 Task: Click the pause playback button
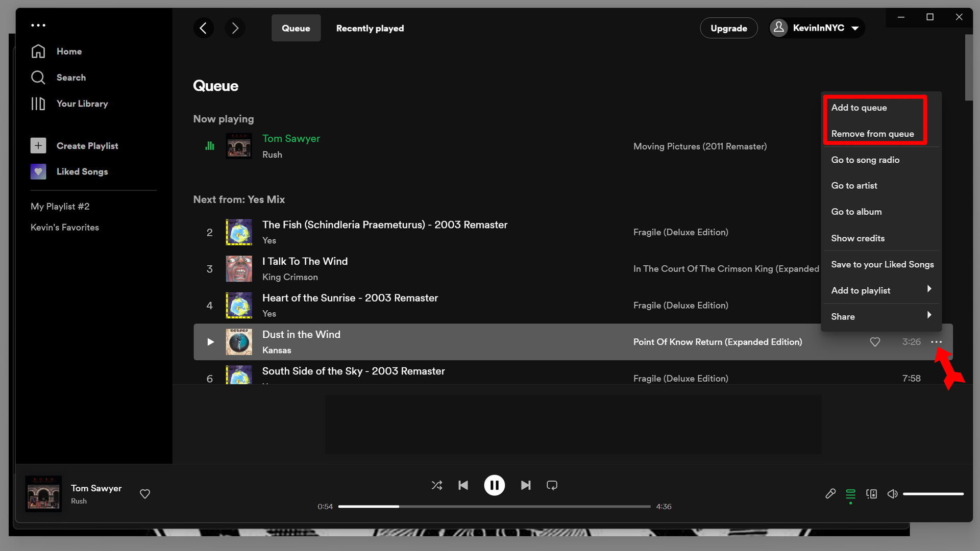pos(494,484)
